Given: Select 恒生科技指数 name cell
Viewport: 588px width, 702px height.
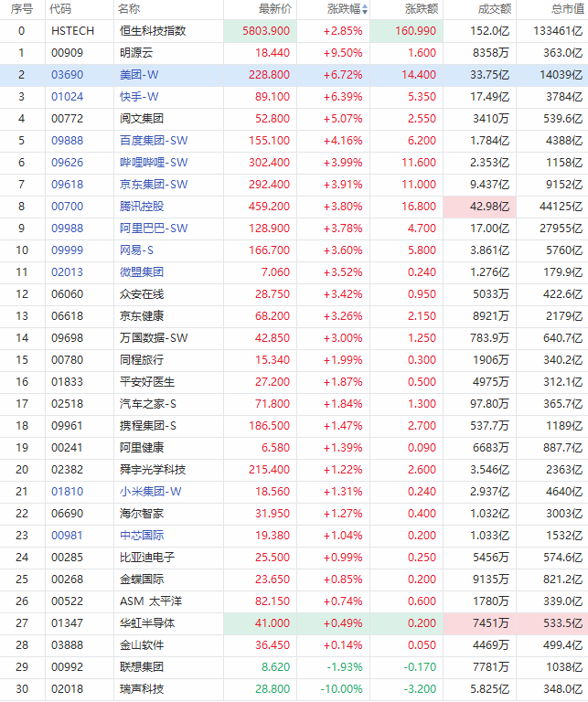Looking at the screenshot, I should pos(153,31).
